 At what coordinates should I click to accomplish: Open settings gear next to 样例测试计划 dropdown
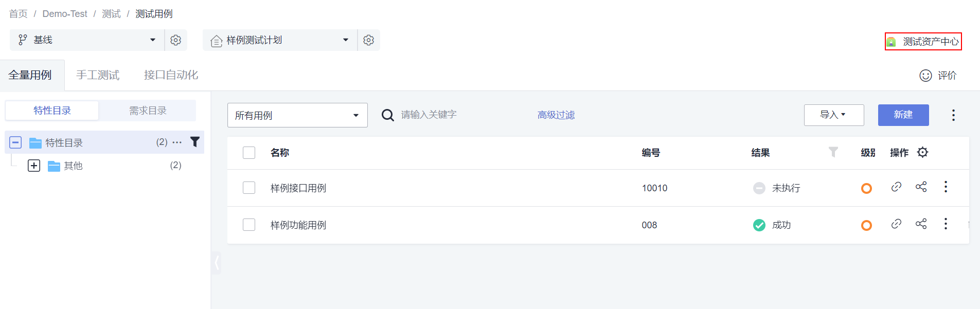(x=368, y=40)
